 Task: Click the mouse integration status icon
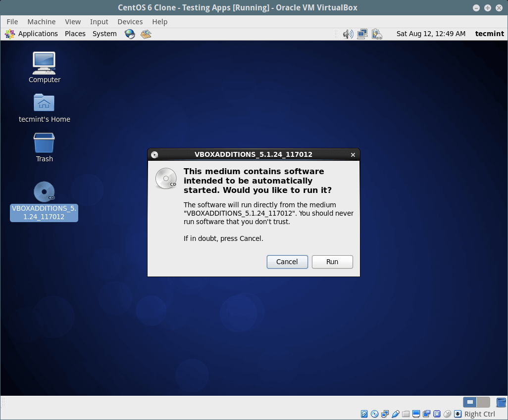448,414
